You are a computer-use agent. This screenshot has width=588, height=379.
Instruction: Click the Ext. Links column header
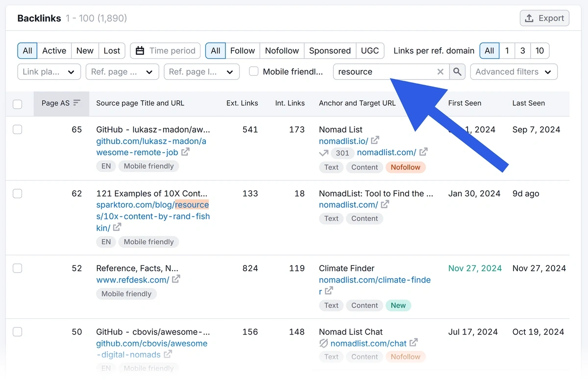pos(242,103)
